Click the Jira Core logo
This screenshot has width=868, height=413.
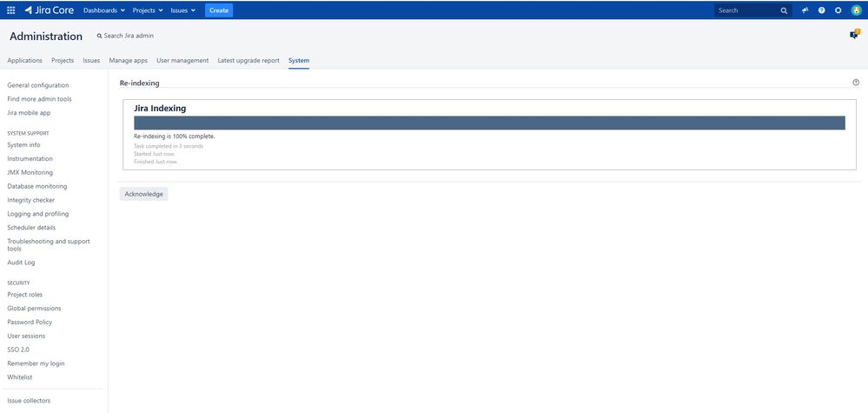[x=50, y=10]
